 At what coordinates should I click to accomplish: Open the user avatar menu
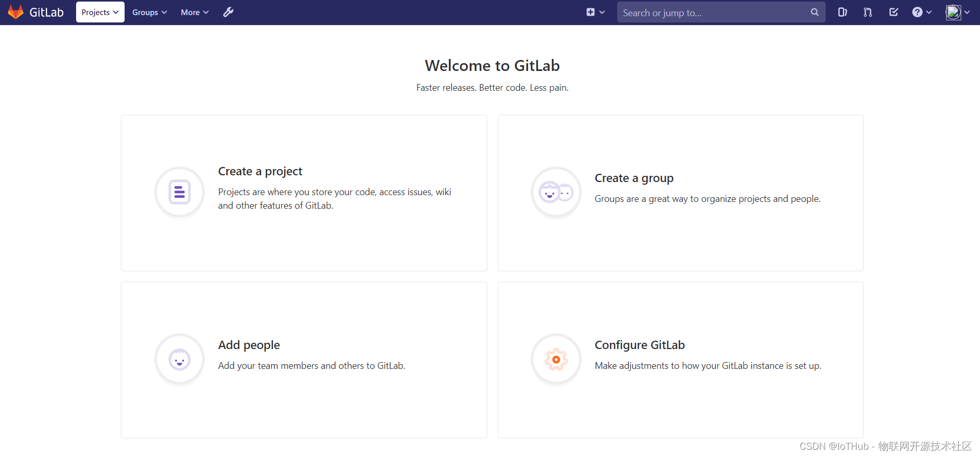958,12
